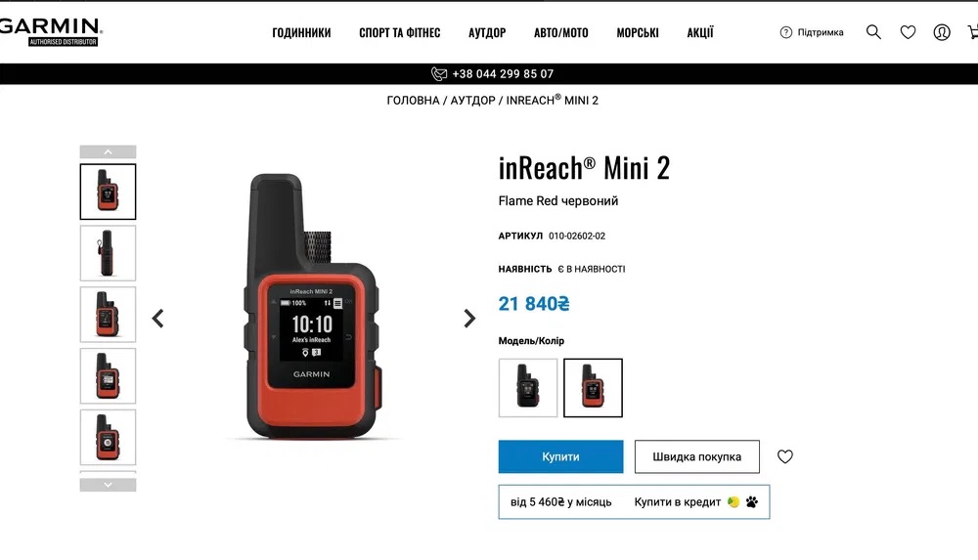Click the phone handset icon
978x560 pixels.
[x=439, y=73]
